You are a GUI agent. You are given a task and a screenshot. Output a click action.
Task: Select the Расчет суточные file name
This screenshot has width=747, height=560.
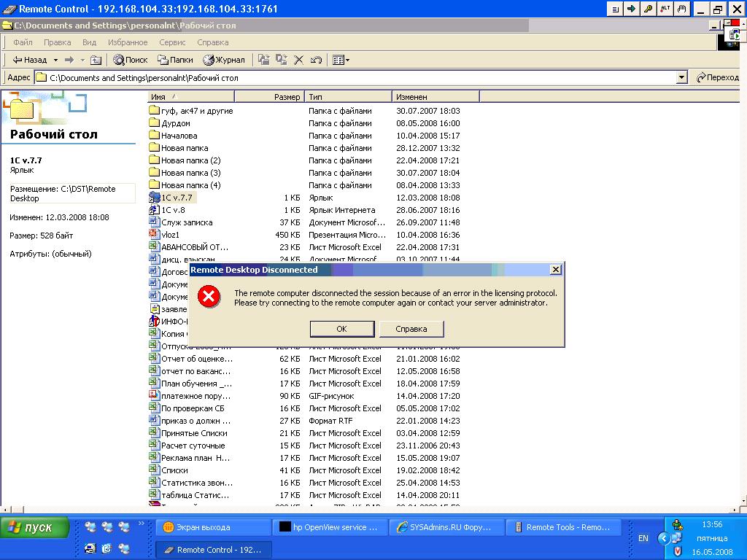pyautogui.click(x=193, y=446)
